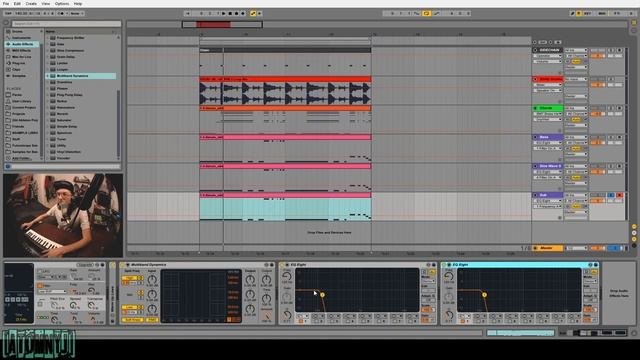Open the SIDECHAIN track input type dropdown

(576, 50)
